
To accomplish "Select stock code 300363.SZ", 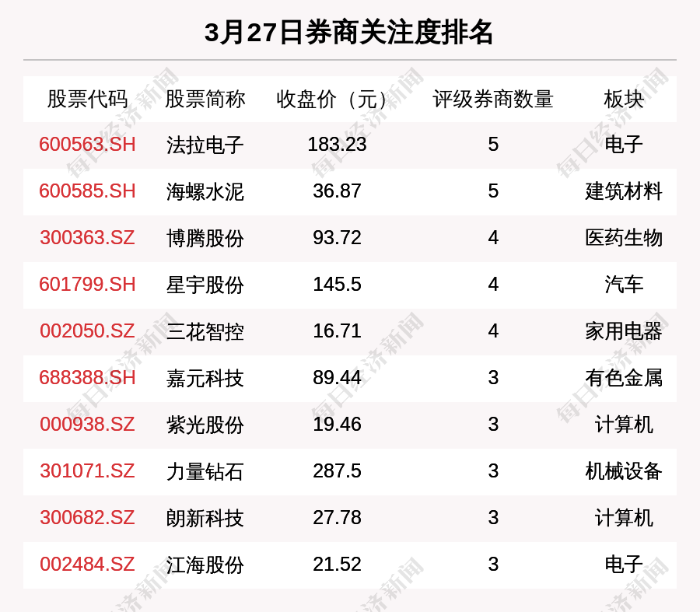I will tap(87, 238).
